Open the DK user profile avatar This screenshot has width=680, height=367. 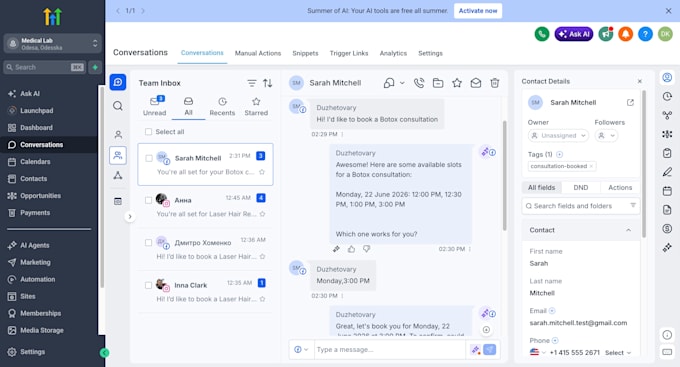click(665, 34)
